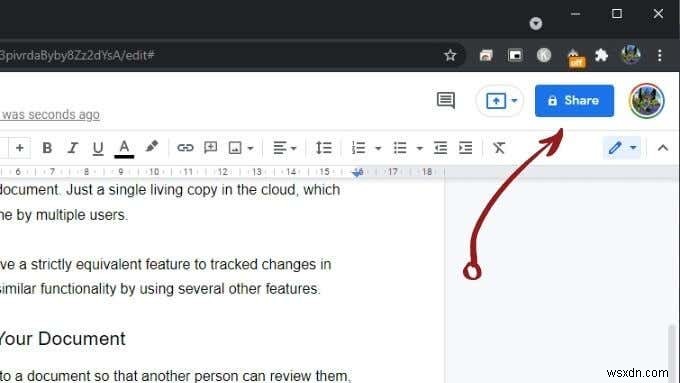
Task: Open the Chrome Extensions puzzle icon
Action: click(x=602, y=55)
